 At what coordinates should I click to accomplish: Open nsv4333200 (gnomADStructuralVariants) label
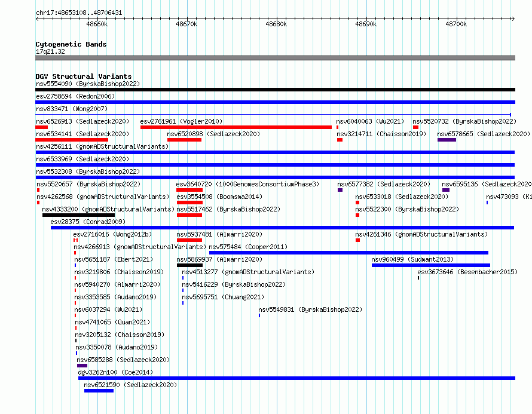(x=108, y=209)
